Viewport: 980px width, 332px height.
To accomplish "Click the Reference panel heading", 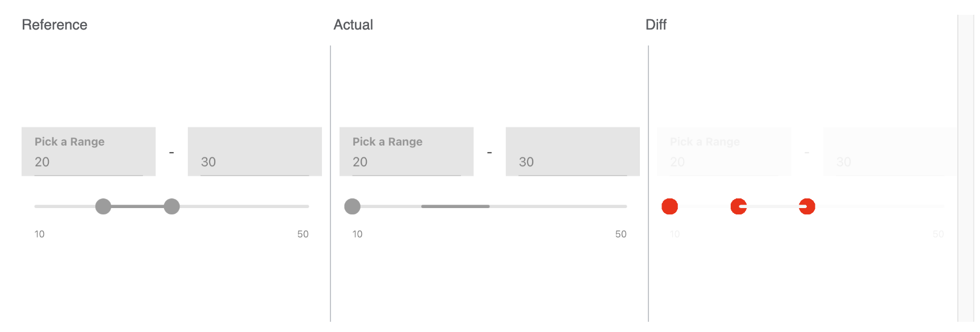I will coord(55,25).
